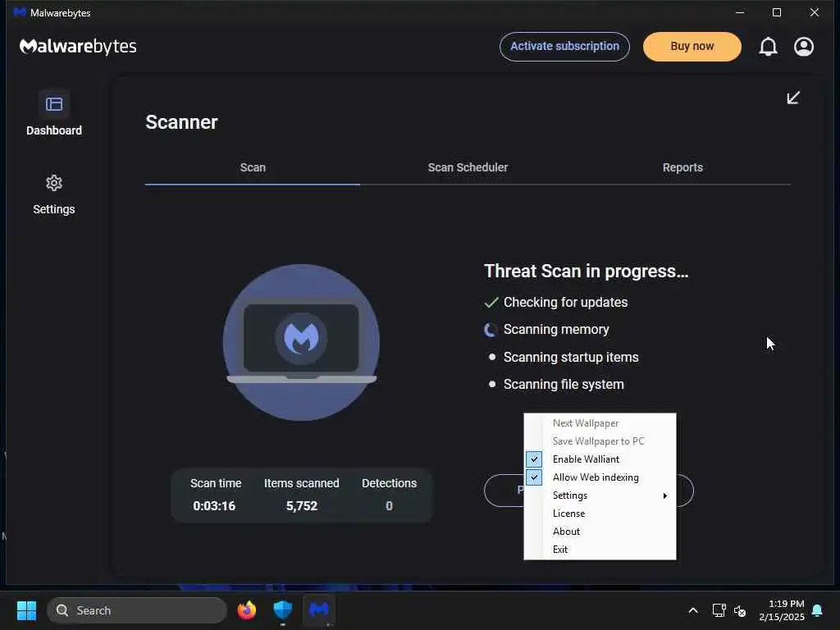Switch to the Scan tab
840x630 pixels.
[253, 167]
